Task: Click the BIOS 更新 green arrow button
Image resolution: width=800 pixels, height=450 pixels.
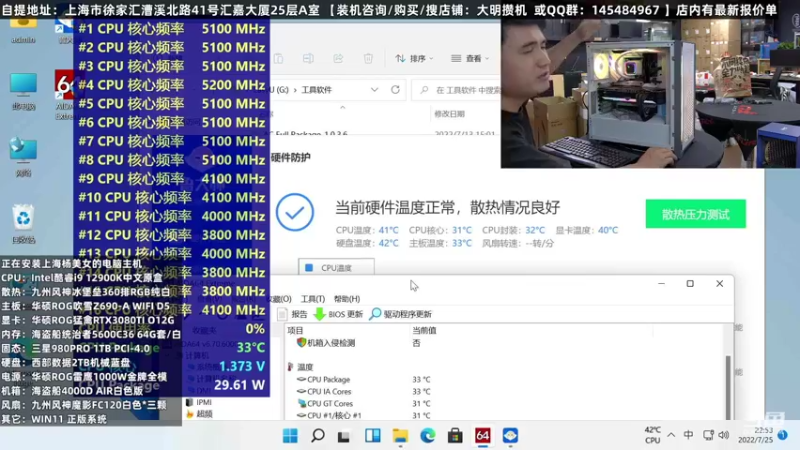Action: (338, 314)
